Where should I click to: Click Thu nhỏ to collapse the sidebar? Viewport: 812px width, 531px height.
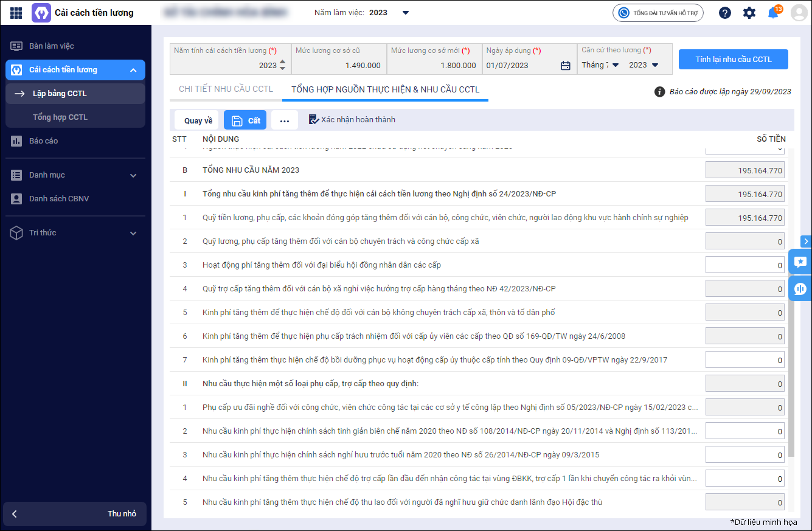pos(75,514)
